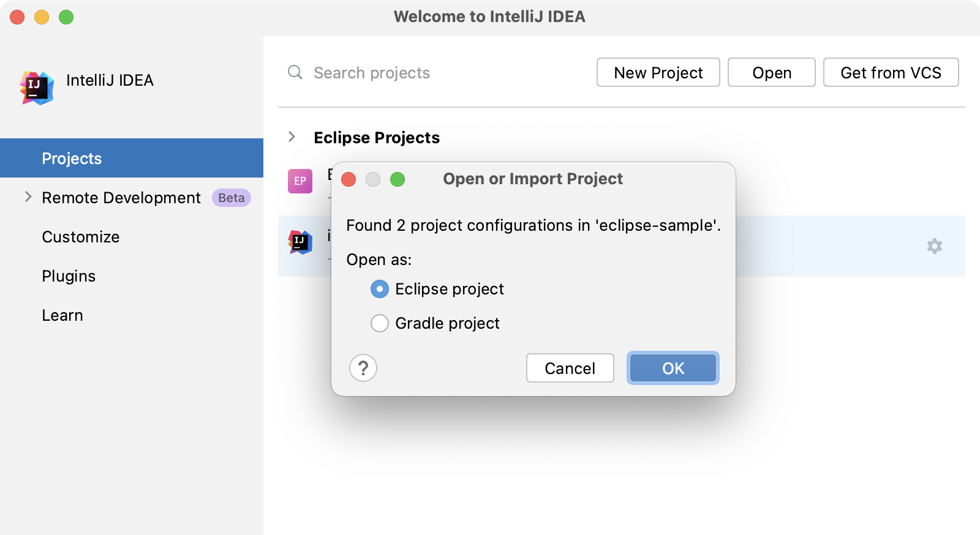
Task: Close the Open or Import Project dialog
Action: point(349,179)
